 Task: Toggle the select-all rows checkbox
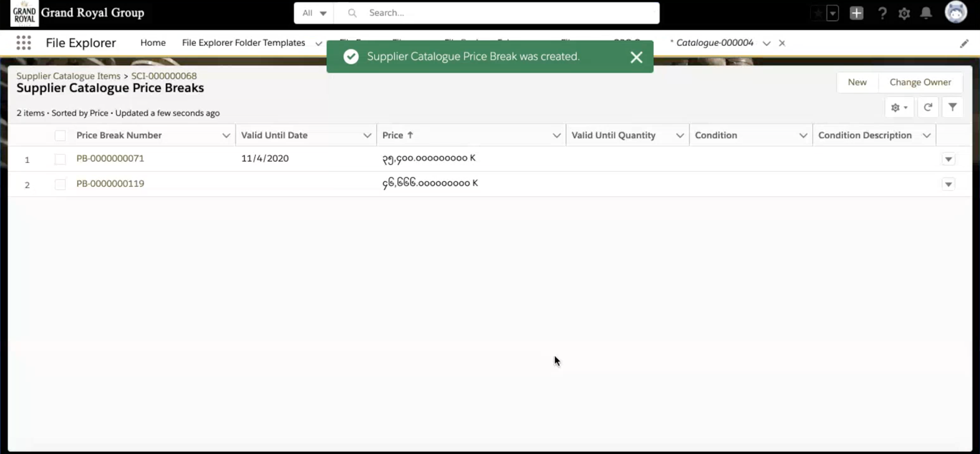tap(60, 135)
